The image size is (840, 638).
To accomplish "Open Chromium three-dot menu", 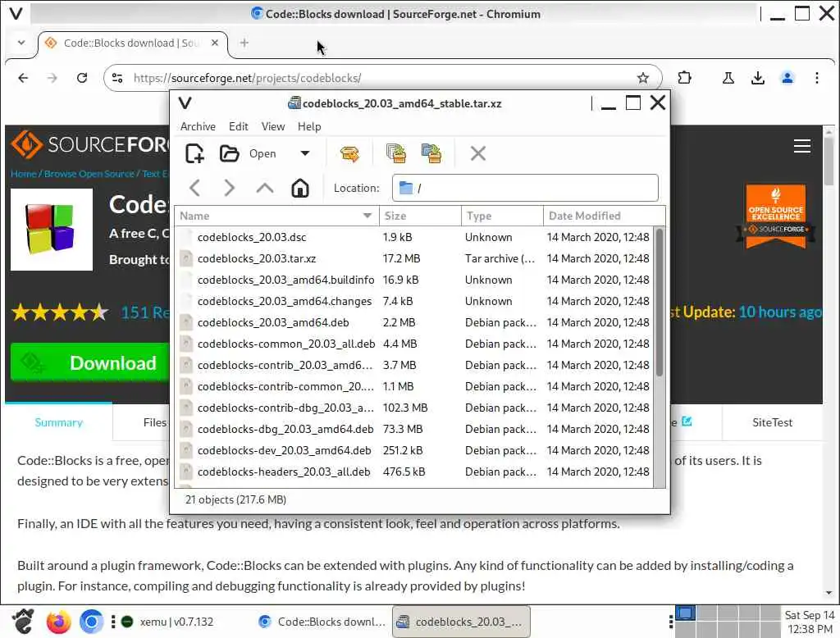I will click(x=816, y=78).
